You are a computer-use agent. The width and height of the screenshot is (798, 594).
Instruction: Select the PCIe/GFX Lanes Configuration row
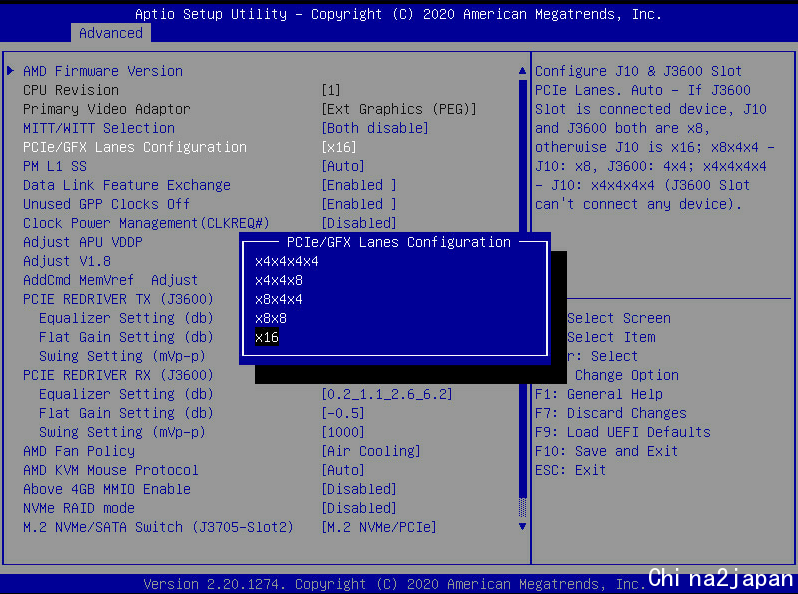point(135,147)
